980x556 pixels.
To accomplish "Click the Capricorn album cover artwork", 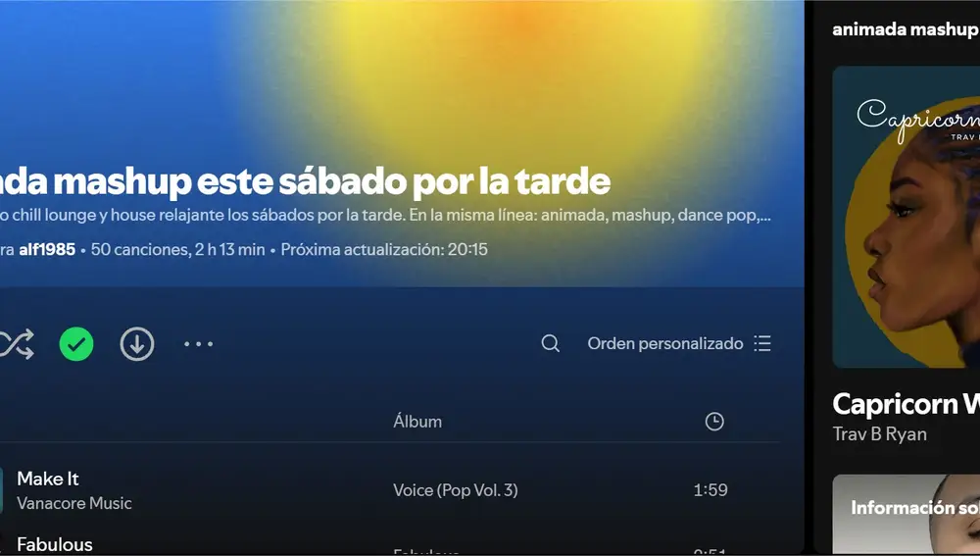I will [906, 217].
